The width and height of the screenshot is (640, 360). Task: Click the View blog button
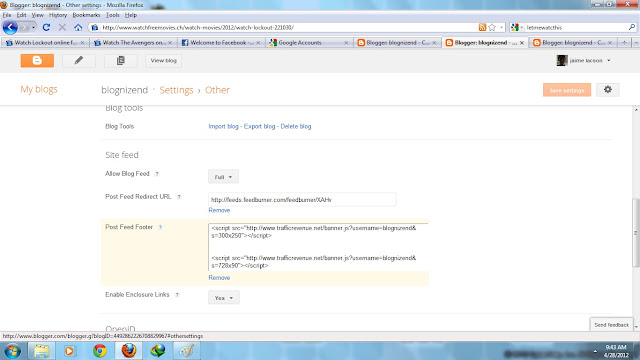click(x=163, y=60)
